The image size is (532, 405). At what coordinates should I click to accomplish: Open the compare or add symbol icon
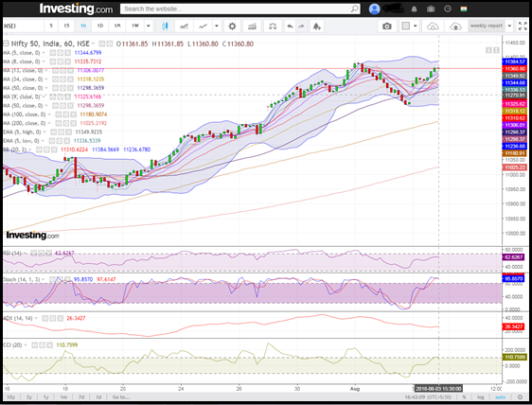tap(184, 26)
